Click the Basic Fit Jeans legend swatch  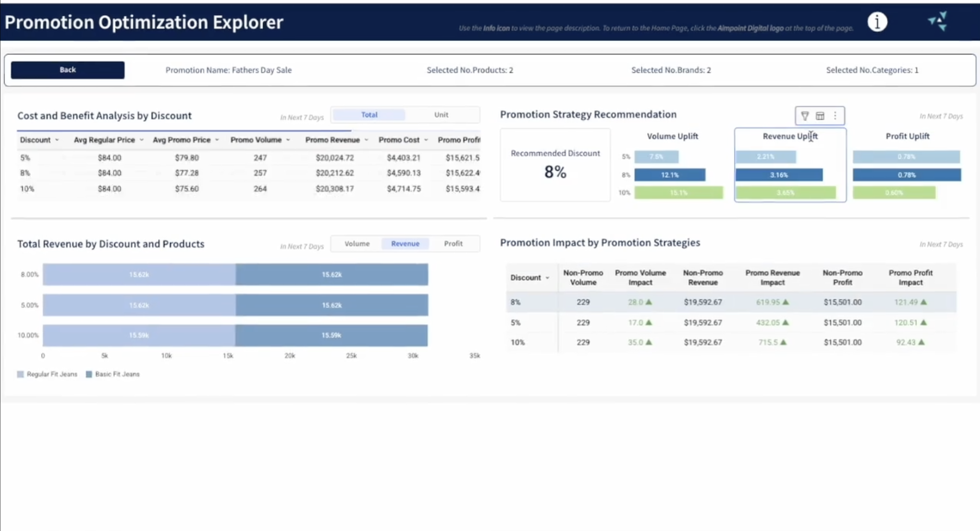point(89,374)
